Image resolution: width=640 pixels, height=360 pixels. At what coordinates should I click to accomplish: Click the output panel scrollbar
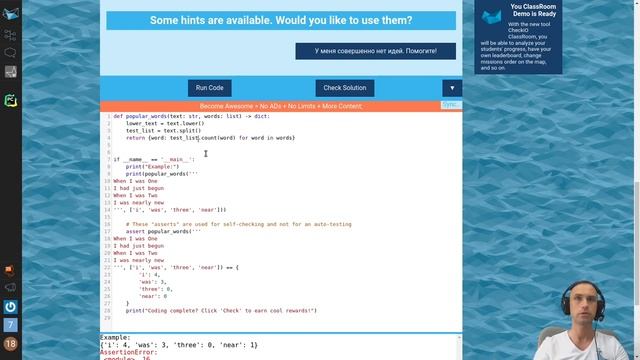[460, 347]
